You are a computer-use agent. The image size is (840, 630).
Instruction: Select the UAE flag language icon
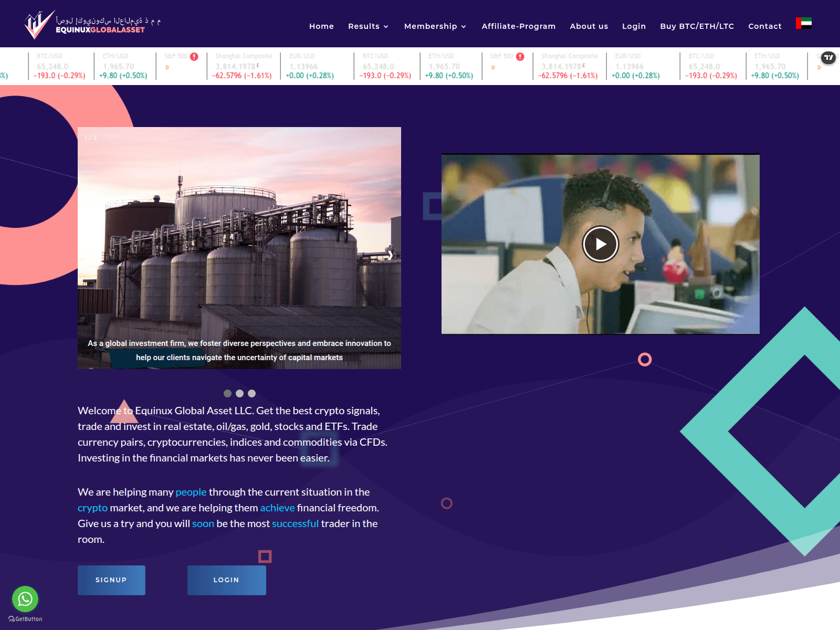[x=804, y=23]
